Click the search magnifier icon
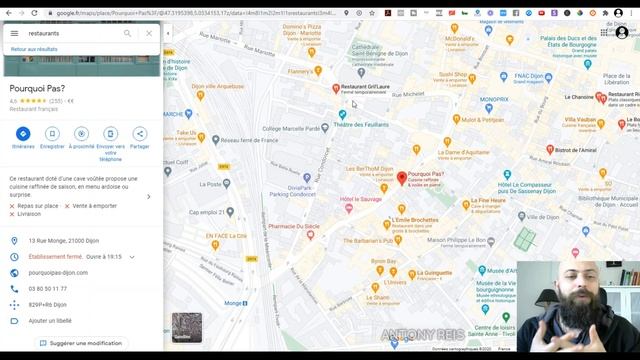640x360 pixels. (x=127, y=33)
